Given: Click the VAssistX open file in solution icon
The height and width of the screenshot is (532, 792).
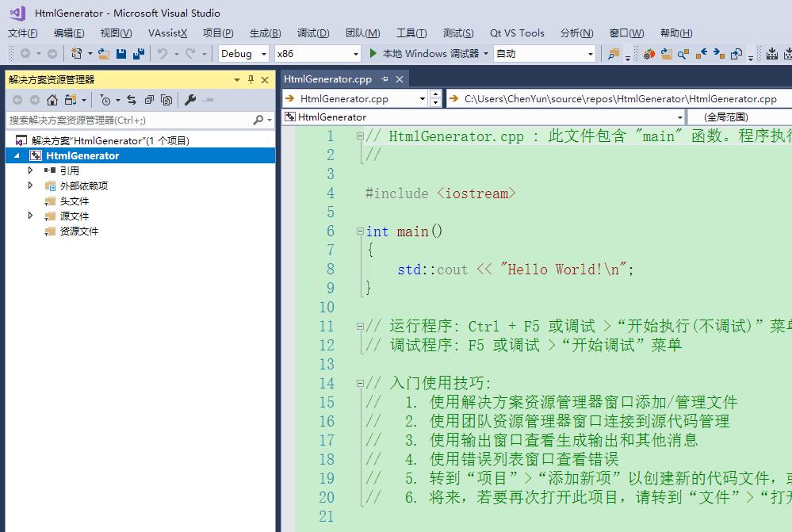Looking at the screenshot, I should (666, 54).
